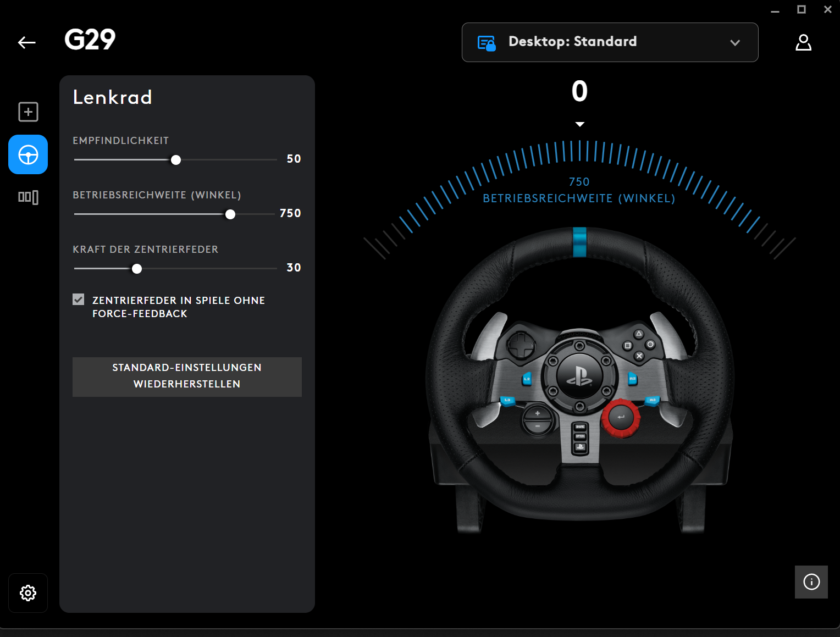Image resolution: width=840 pixels, height=637 pixels.
Task: Go back with the left arrow icon
Action: click(x=26, y=42)
